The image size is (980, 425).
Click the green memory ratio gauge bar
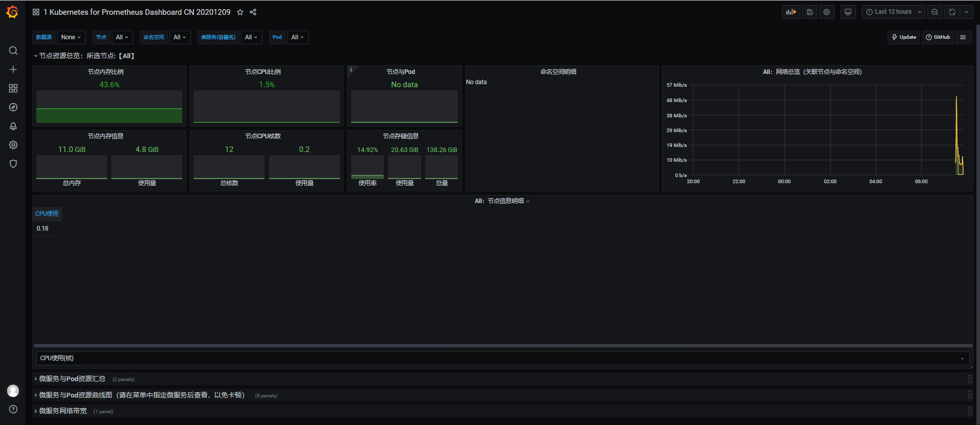(109, 115)
